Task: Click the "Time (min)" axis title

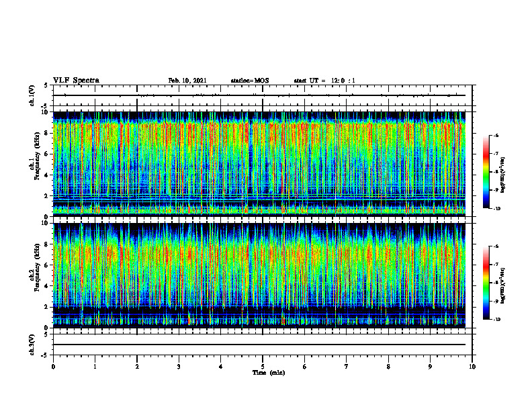Action: 269,373
